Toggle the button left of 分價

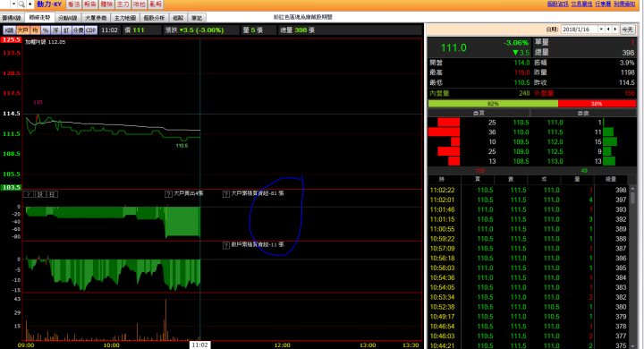66,30
